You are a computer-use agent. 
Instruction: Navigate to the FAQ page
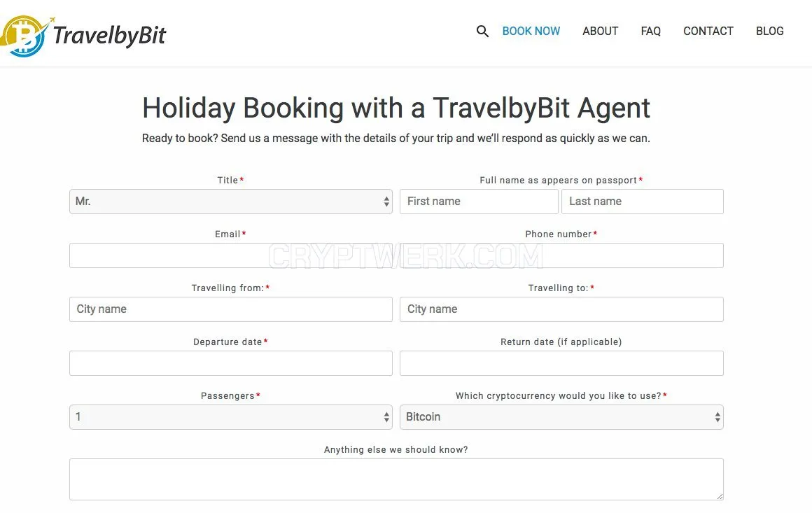[x=650, y=31]
